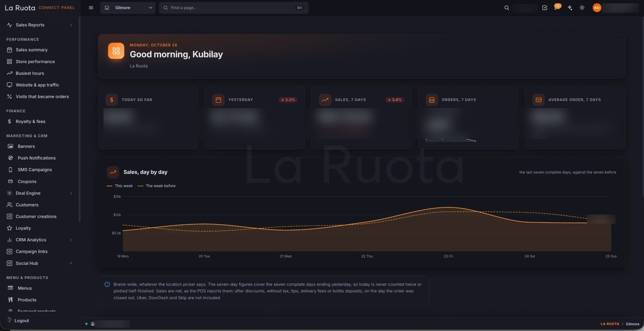Switch theme using the sun icon
Viewport: 644px width, 331px height.
582,8
